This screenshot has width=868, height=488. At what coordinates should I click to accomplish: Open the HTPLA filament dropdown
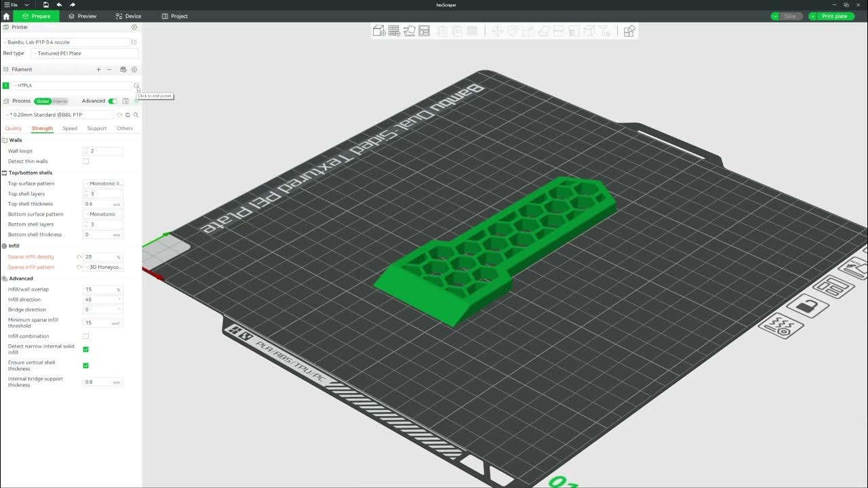pyautogui.click(x=72, y=85)
